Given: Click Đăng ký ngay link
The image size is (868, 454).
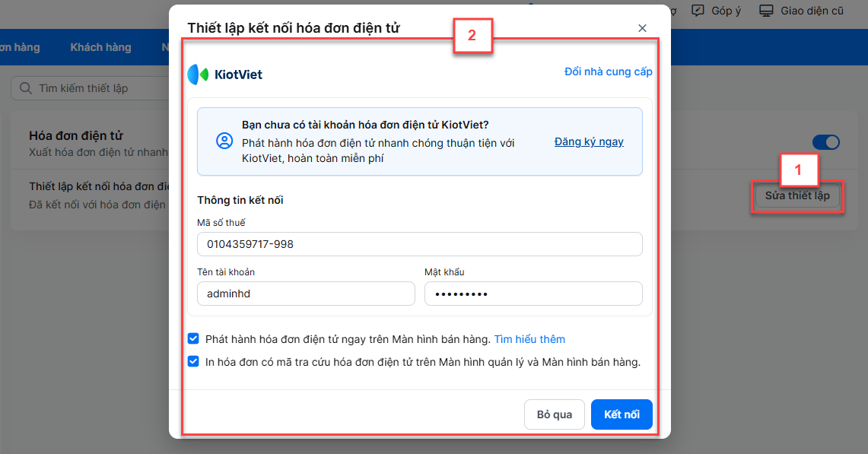Looking at the screenshot, I should (589, 141).
